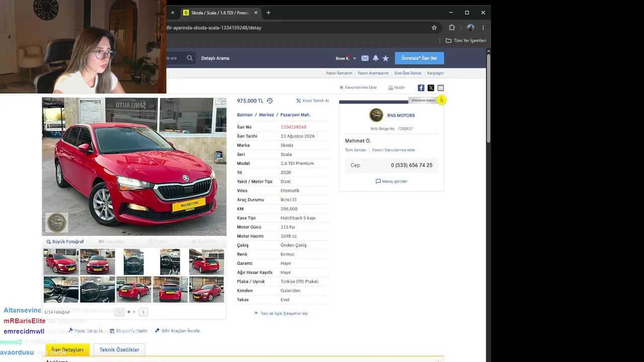This screenshot has width=644, height=362.
Task: Click the Merkez location breadcrumb
Action: 267,115
